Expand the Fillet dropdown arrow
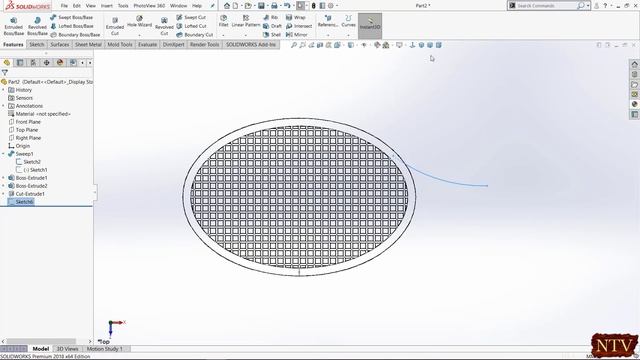Image resolution: width=640 pixels, height=360 pixels. [223, 36]
